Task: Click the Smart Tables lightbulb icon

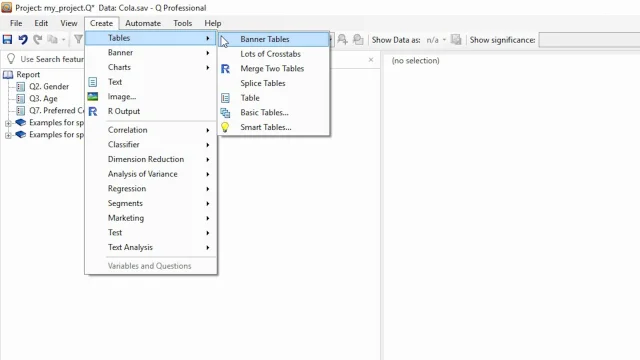Action: pos(225,127)
